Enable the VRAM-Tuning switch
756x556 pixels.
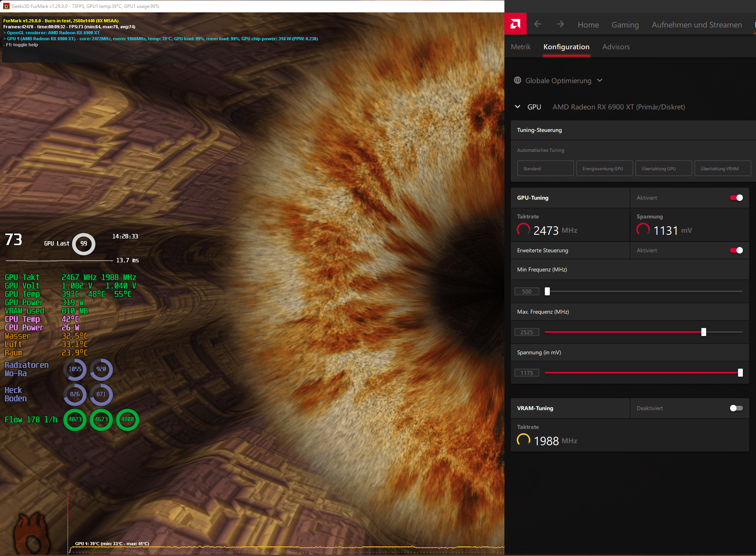(x=736, y=408)
